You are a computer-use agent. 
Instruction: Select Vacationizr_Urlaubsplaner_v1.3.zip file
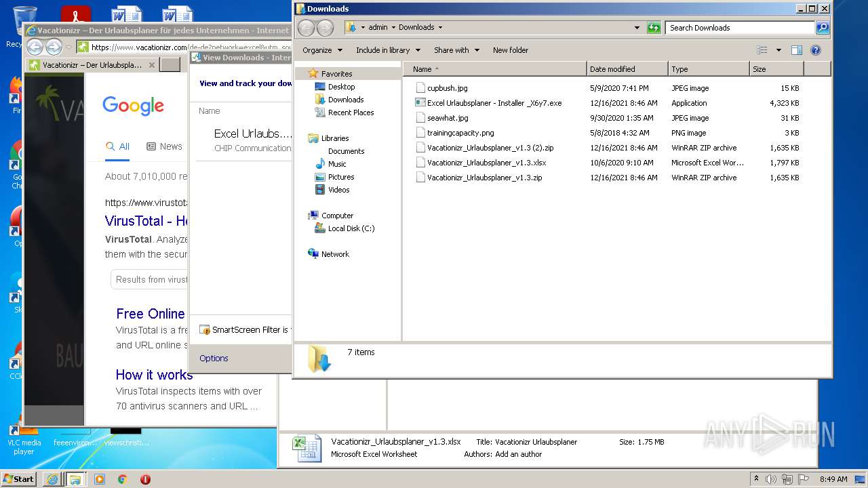pos(484,178)
